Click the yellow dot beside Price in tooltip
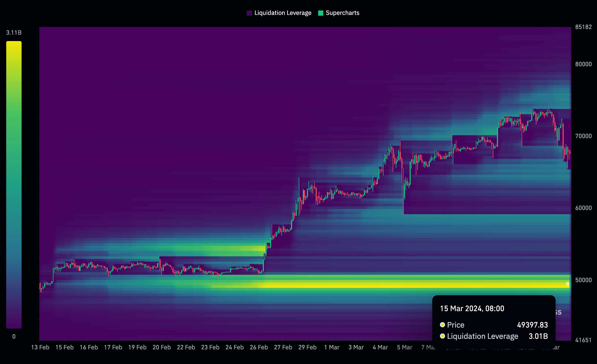The image size is (597, 364). 442,325
